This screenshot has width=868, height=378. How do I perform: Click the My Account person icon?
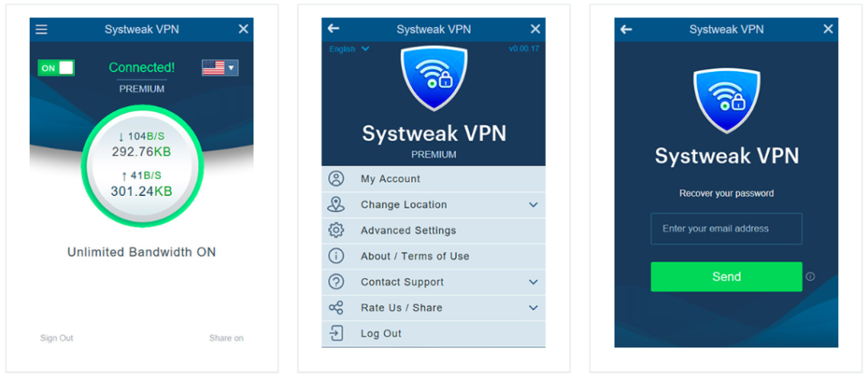click(x=336, y=179)
